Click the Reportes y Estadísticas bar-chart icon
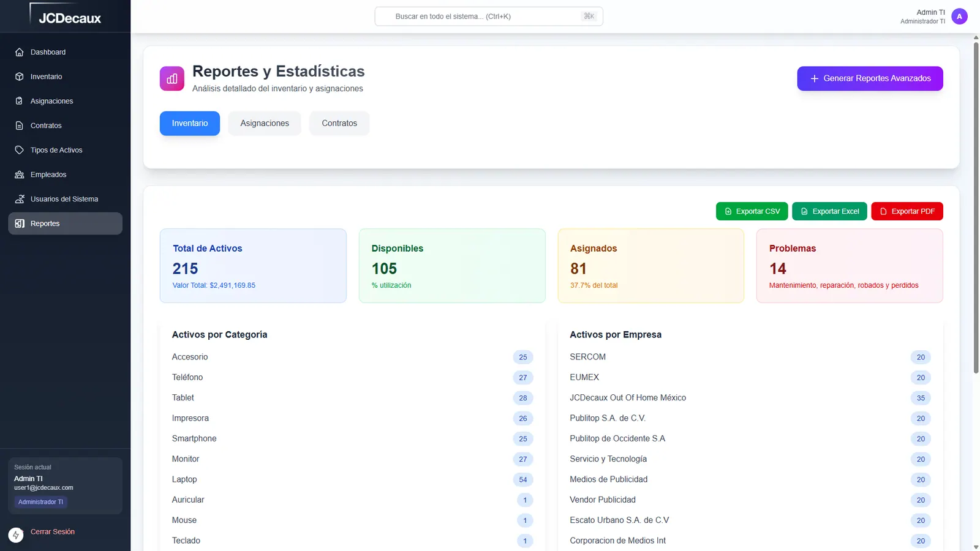 click(172, 78)
